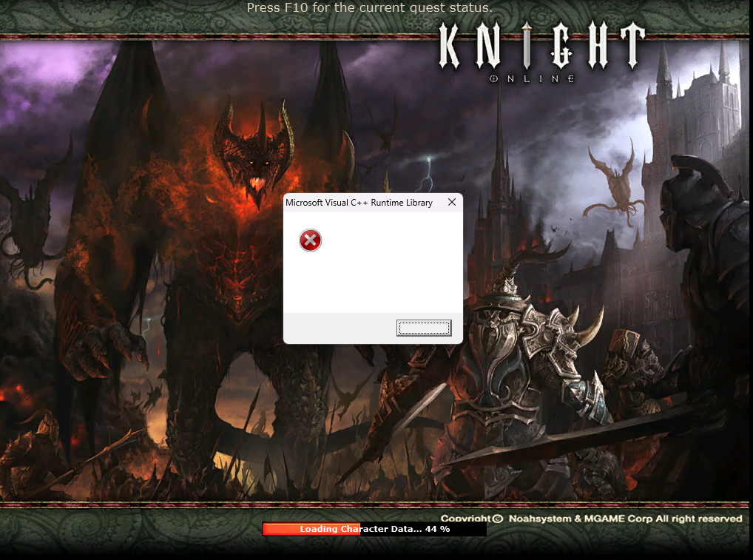
Task: Click the lightning bolt in the sky
Action: coord(427,174)
